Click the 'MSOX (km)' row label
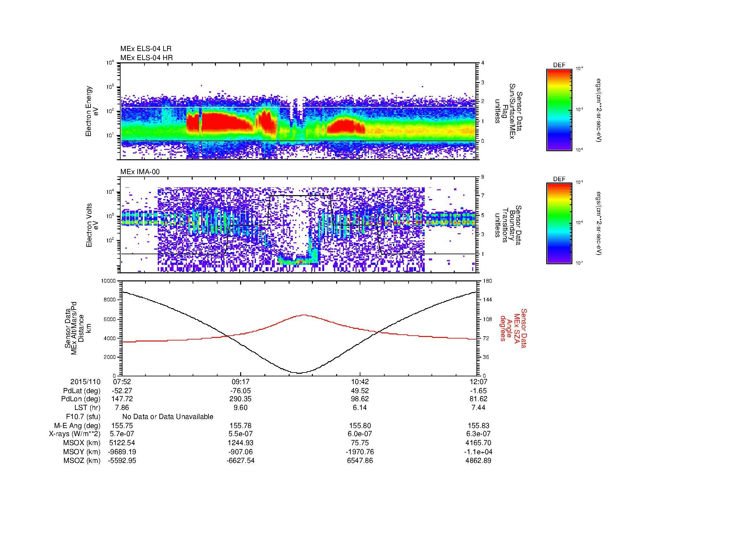756x534 pixels. click(82, 443)
